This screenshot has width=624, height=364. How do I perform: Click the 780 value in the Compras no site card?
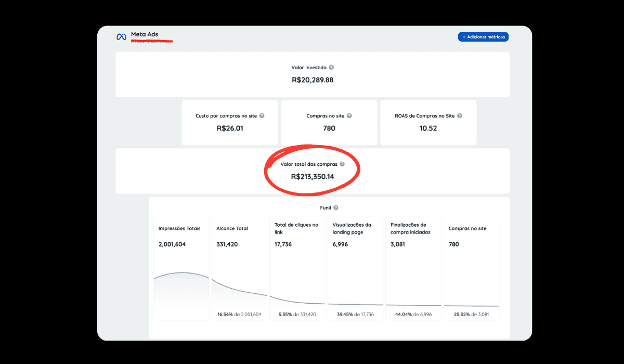click(329, 128)
